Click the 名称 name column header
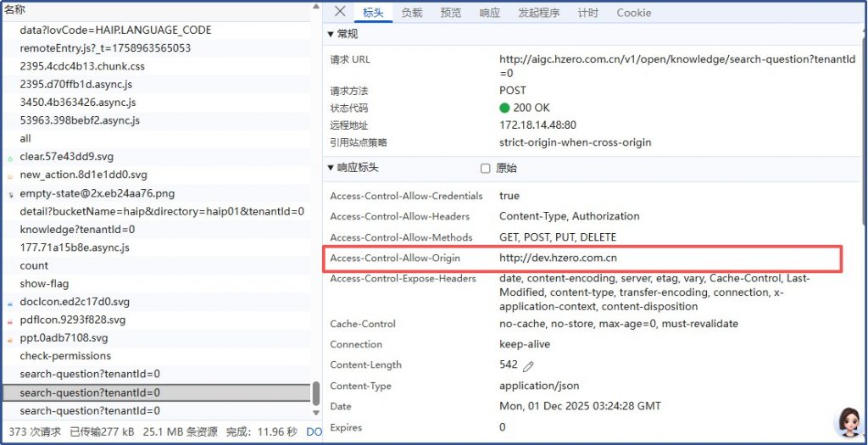Viewport: 868px width, 445px height. click(x=15, y=9)
